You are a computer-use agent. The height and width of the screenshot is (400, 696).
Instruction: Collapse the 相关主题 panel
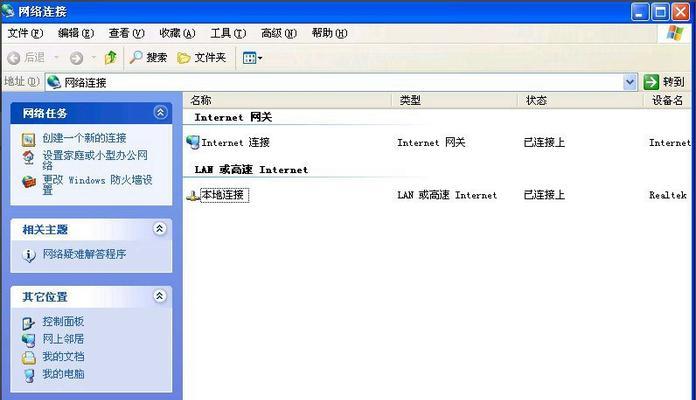(160, 229)
